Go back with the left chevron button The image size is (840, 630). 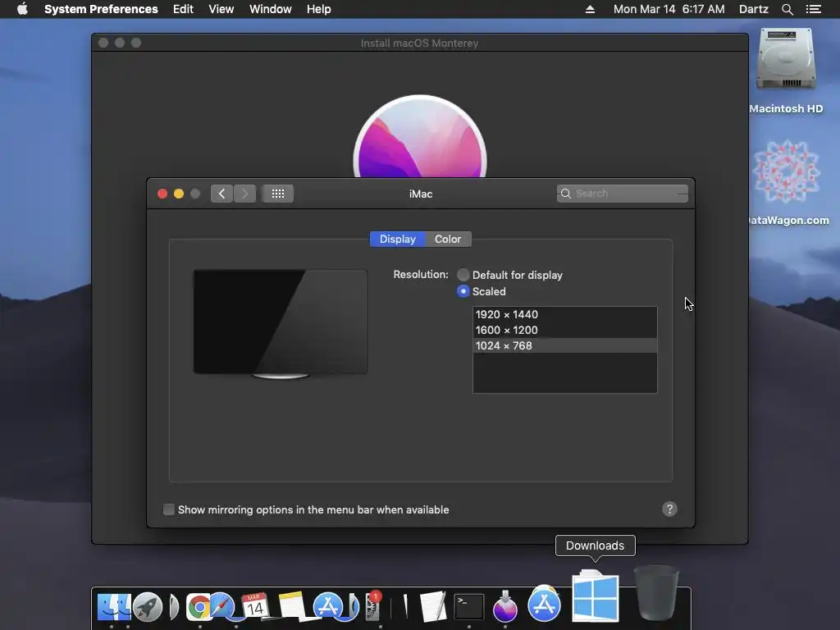click(221, 194)
